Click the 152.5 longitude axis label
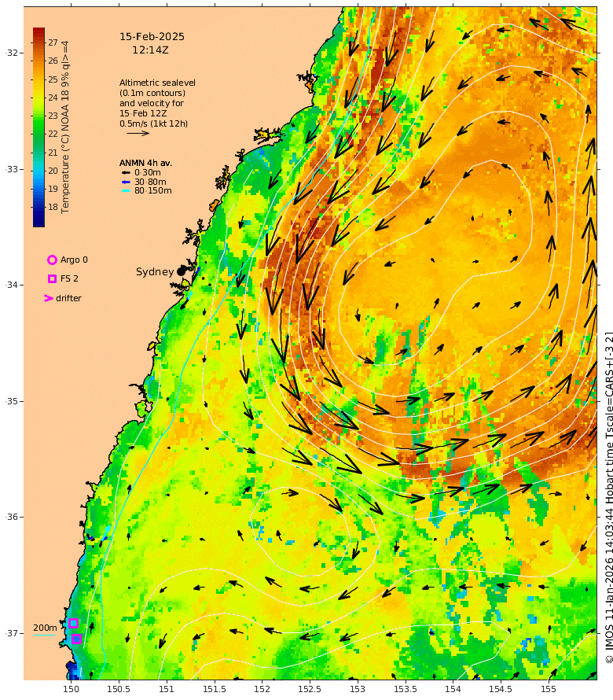The image size is (613, 700). (310, 689)
